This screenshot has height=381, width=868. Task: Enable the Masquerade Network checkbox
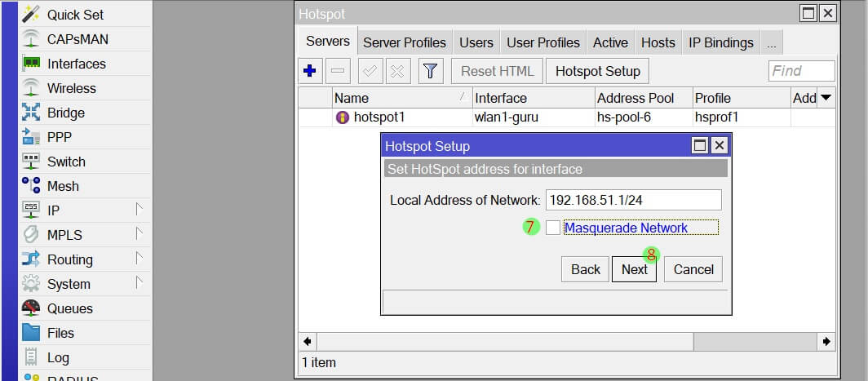tap(553, 228)
